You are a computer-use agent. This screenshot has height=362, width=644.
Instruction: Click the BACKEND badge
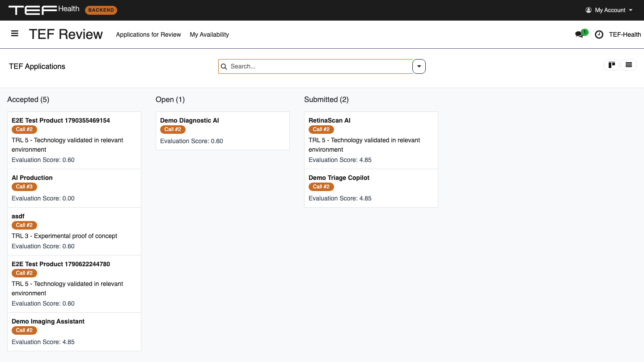click(x=101, y=10)
